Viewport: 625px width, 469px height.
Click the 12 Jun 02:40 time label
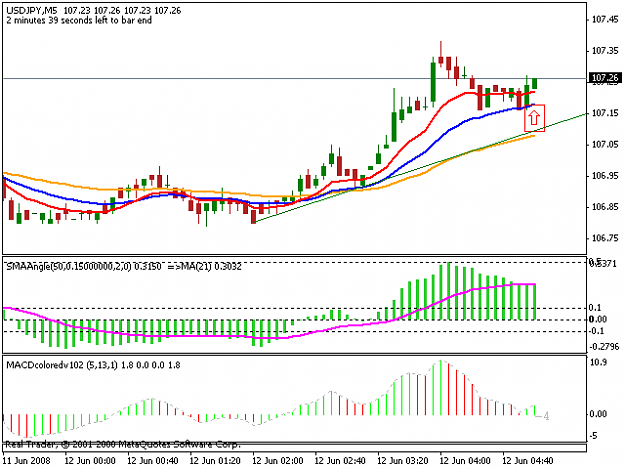(340, 461)
